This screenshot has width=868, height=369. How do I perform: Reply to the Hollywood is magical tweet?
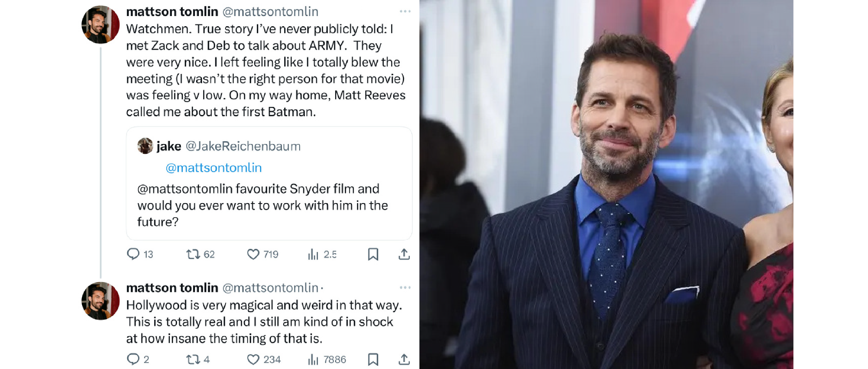click(x=133, y=359)
